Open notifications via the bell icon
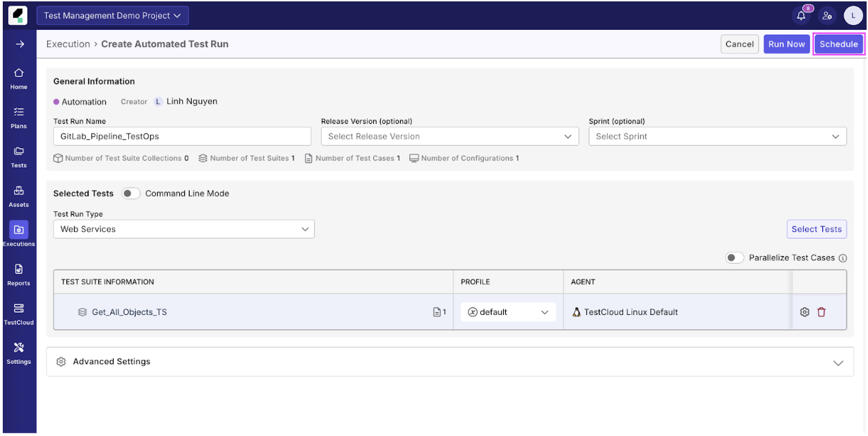 pos(801,15)
